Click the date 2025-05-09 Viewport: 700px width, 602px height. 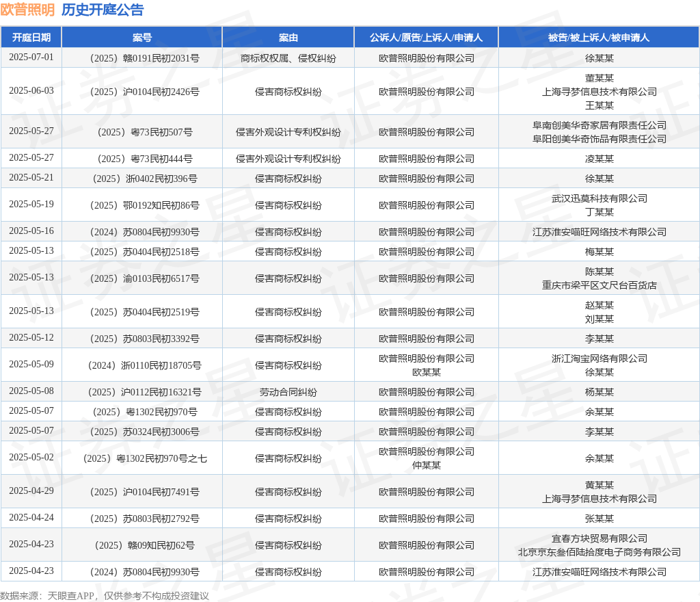coord(31,365)
